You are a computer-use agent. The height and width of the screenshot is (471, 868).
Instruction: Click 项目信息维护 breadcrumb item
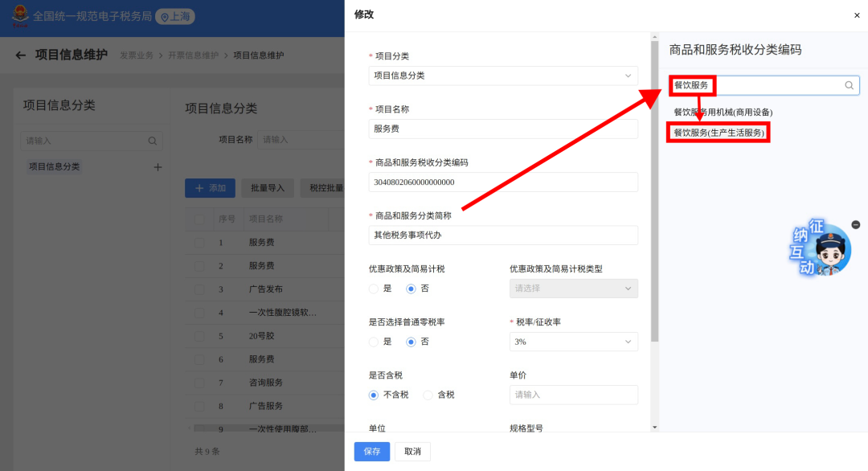pos(259,55)
